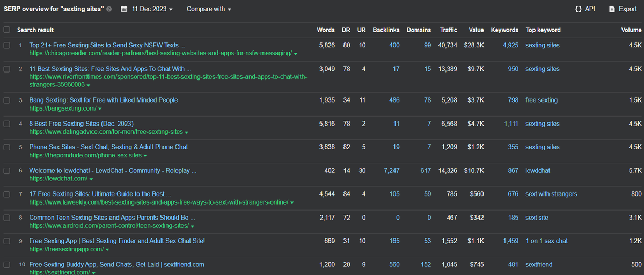Expand URL arrow for sextfriend.com
The image size is (644, 275).
pyautogui.click(x=93, y=273)
